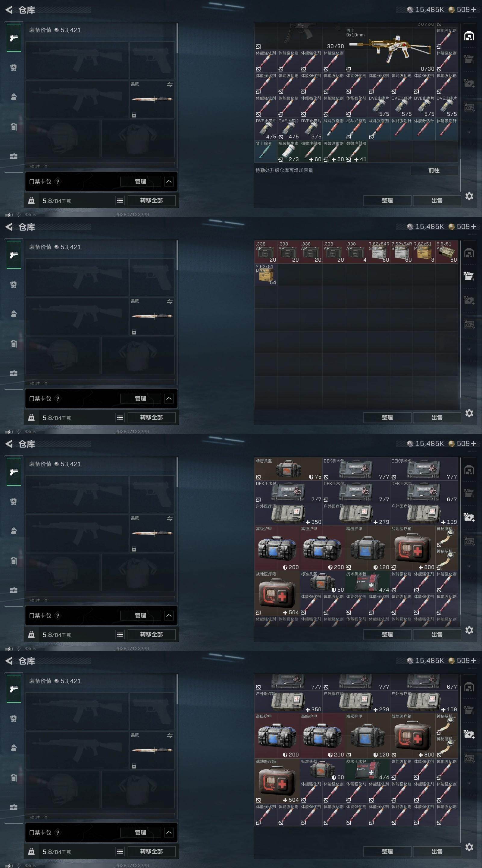
Task: Choose the 强效注射器 marked +41
Action: [356, 152]
